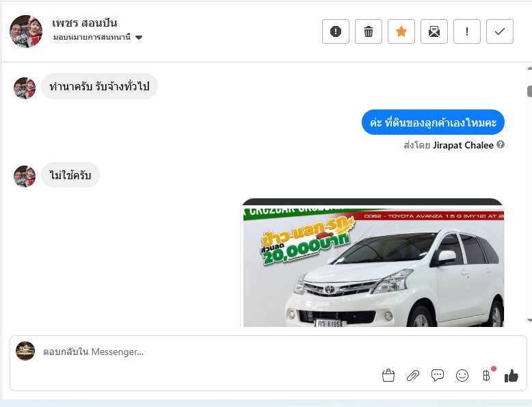Click sender name Jirapat Chalee
Image resolution: width=532 pixels, height=407 pixels.
463,145
